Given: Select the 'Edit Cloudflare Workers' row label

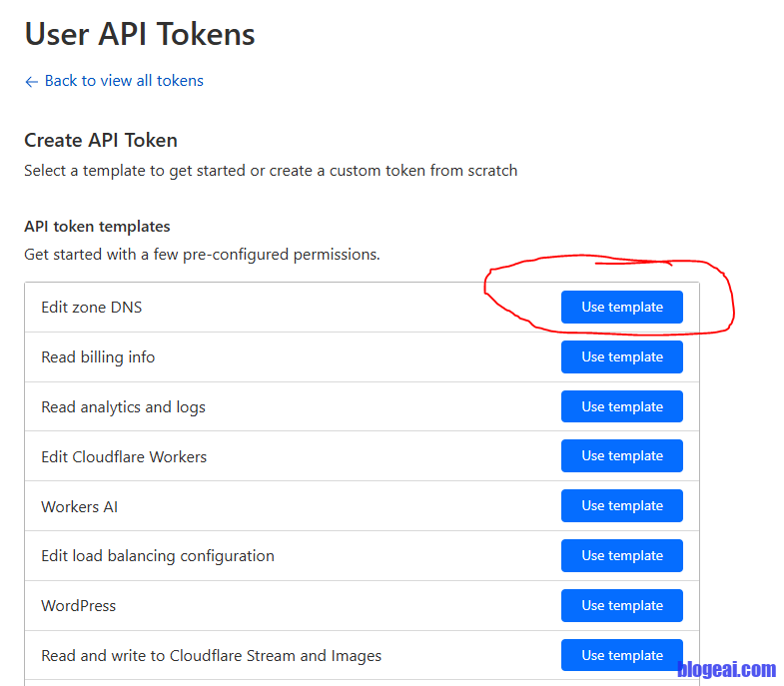Looking at the screenshot, I should pyautogui.click(x=124, y=457).
